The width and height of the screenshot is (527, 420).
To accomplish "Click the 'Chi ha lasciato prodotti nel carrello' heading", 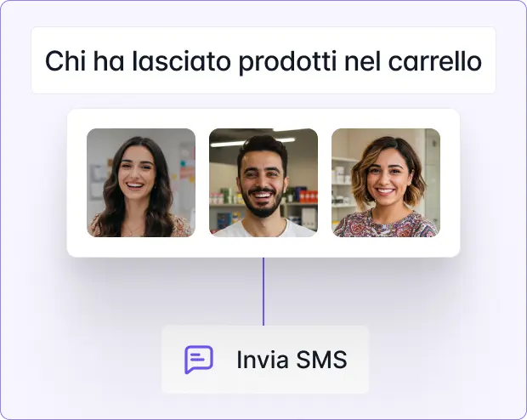I will [263, 61].
